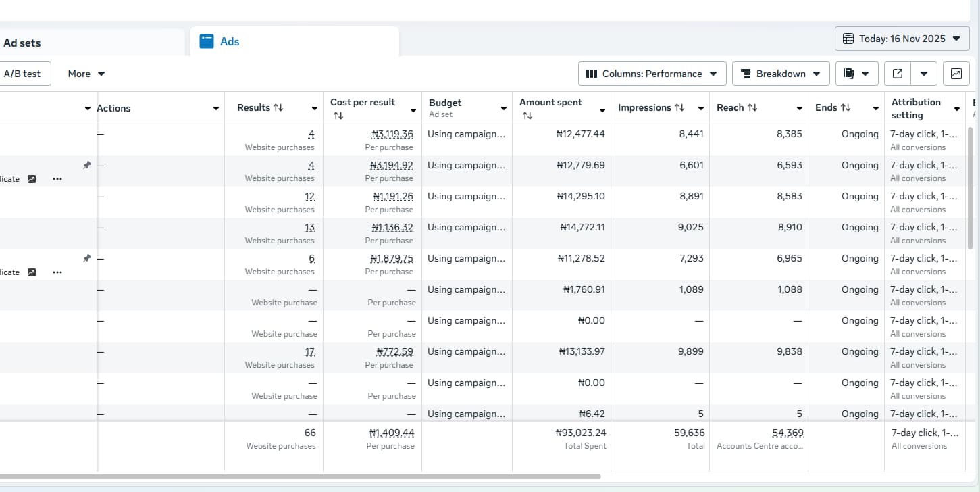Click the A/B test button

point(22,74)
